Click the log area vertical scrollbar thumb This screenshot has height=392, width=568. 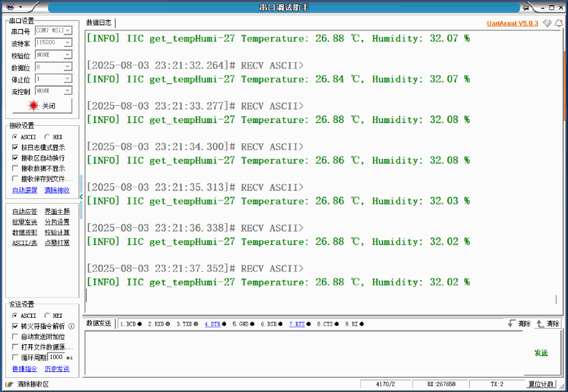pos(564,87)
